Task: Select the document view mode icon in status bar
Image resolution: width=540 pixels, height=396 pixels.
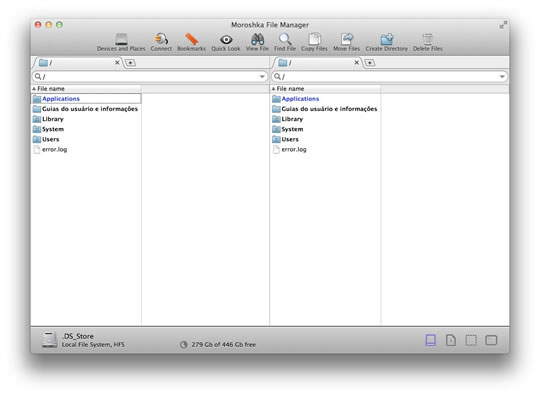Action: tap(451, 340)
